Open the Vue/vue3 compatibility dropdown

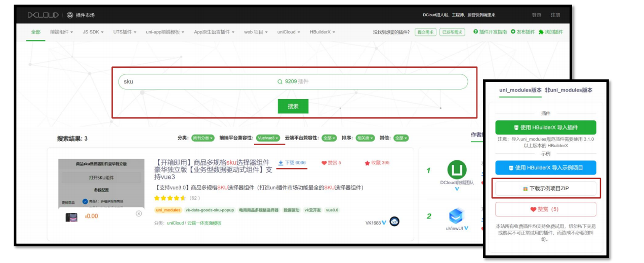tap(268, 138)
